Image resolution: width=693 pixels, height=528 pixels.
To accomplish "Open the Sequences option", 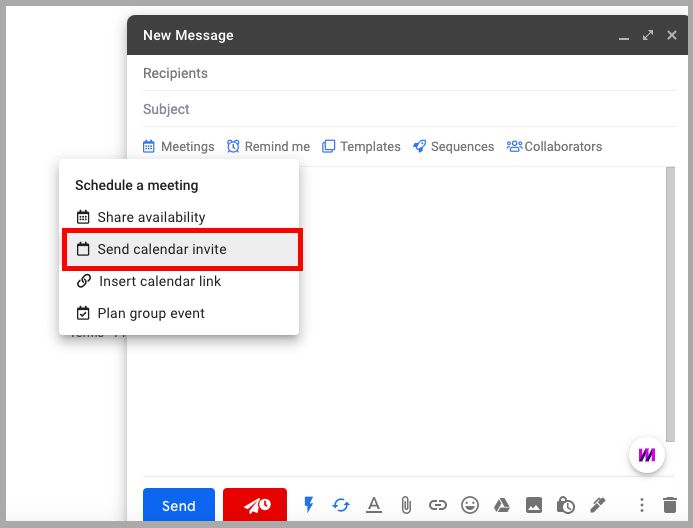I will tap(453, 146).
